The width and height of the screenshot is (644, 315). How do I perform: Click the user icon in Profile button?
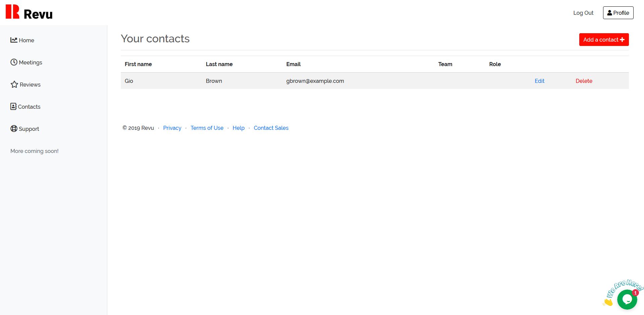609,13
